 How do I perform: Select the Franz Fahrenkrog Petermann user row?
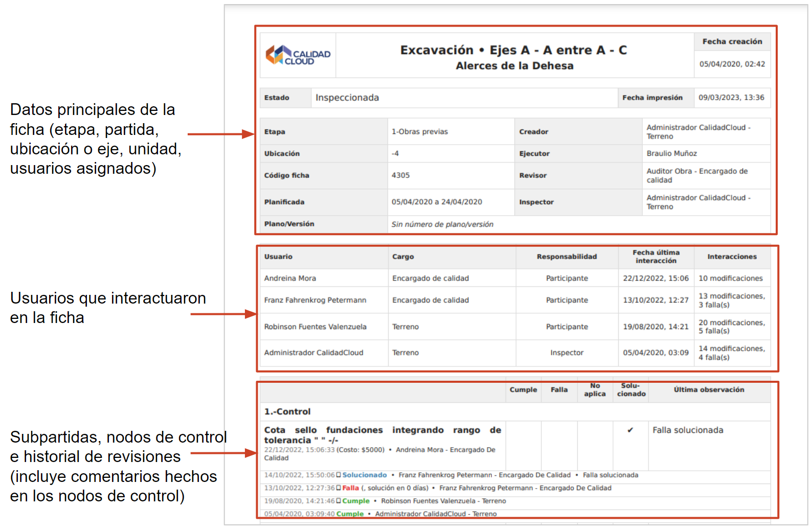point(315,301)
